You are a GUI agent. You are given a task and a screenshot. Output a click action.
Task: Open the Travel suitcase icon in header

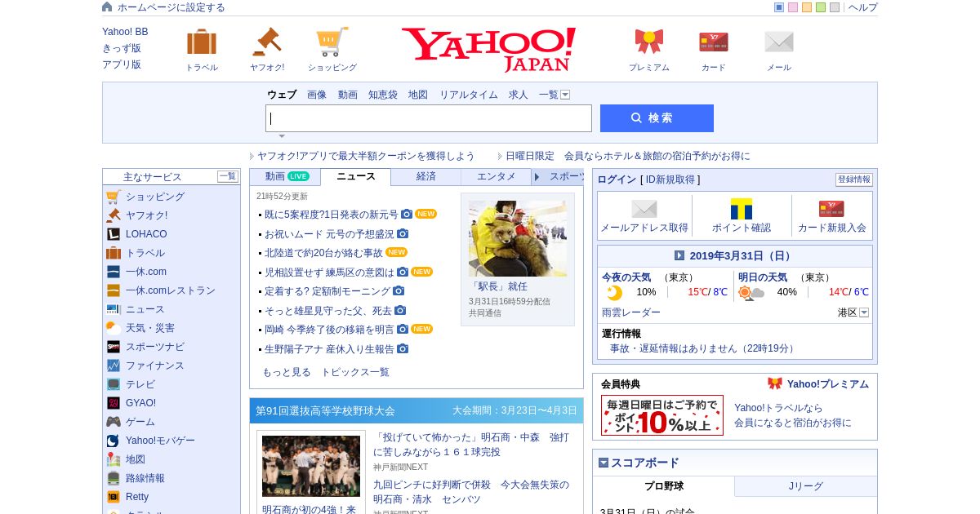(x=202, y=42)
